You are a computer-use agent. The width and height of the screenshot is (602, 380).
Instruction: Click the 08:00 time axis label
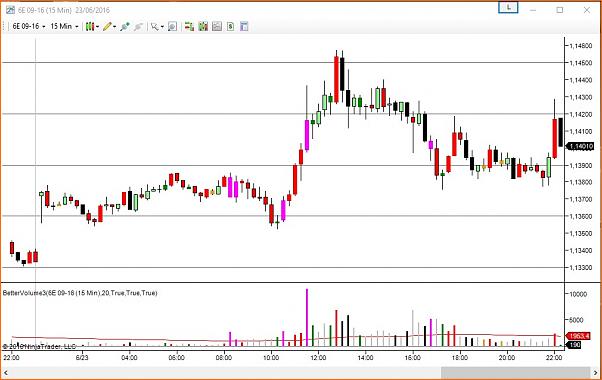(x=224, y=357)
